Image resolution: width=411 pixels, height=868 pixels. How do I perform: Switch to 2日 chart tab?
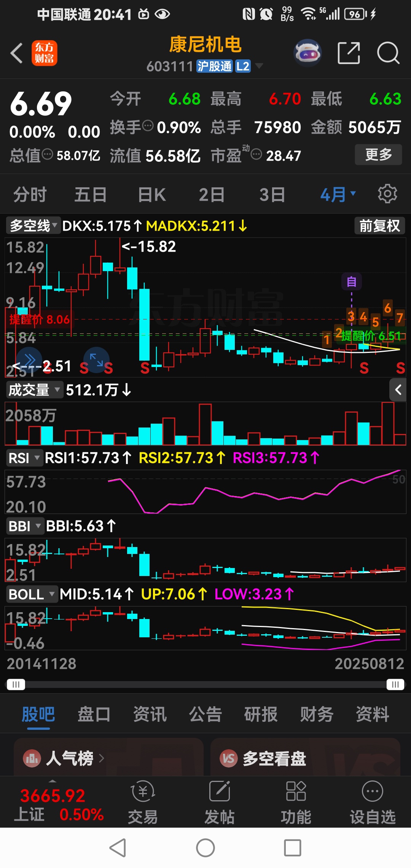[211, 194]
